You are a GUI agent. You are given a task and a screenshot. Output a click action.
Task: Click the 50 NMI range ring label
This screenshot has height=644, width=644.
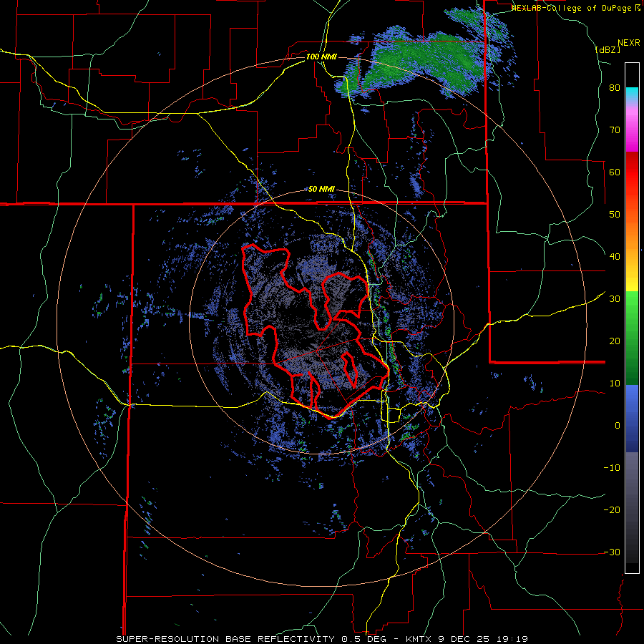tap(321, 190)
